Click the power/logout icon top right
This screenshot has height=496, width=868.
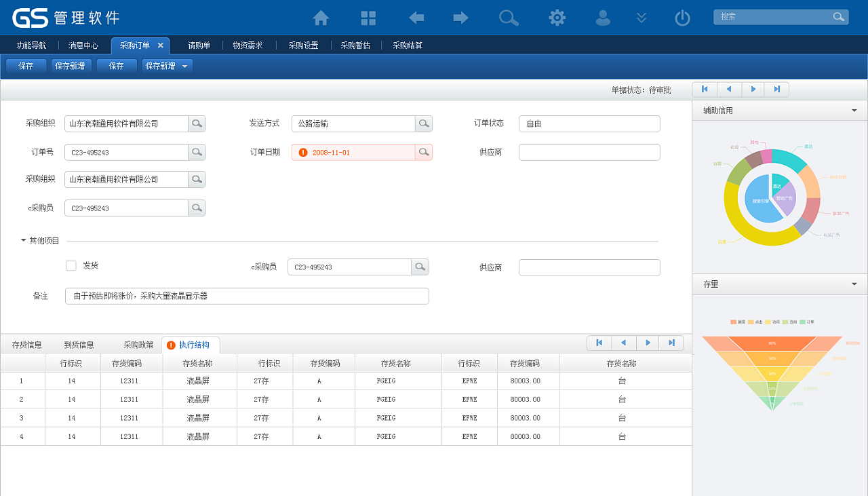682,18
